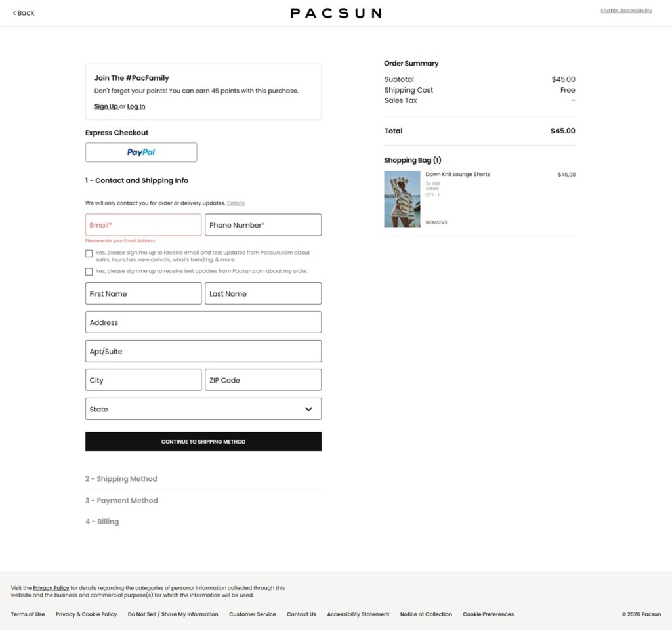The image size is (672, 630).
Task: Click the Sign Up link
Action: 106,106
